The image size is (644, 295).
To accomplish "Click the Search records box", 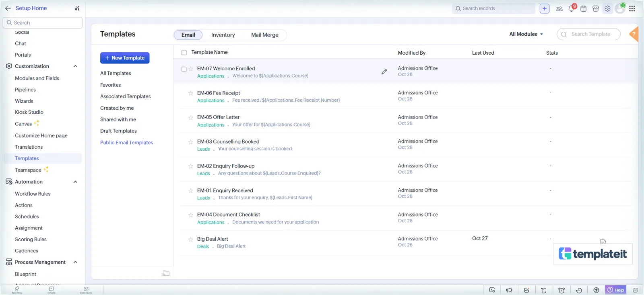I will coord(493,8).
